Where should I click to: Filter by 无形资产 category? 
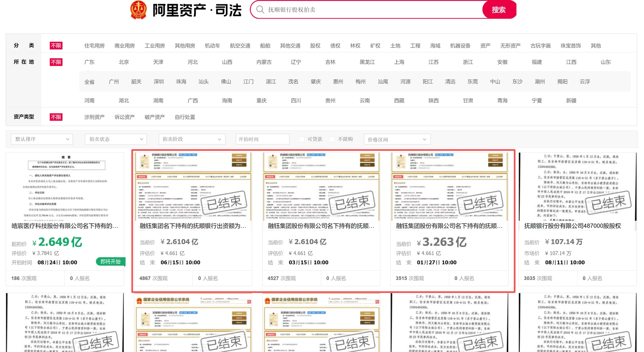click(x=510, y=46)
